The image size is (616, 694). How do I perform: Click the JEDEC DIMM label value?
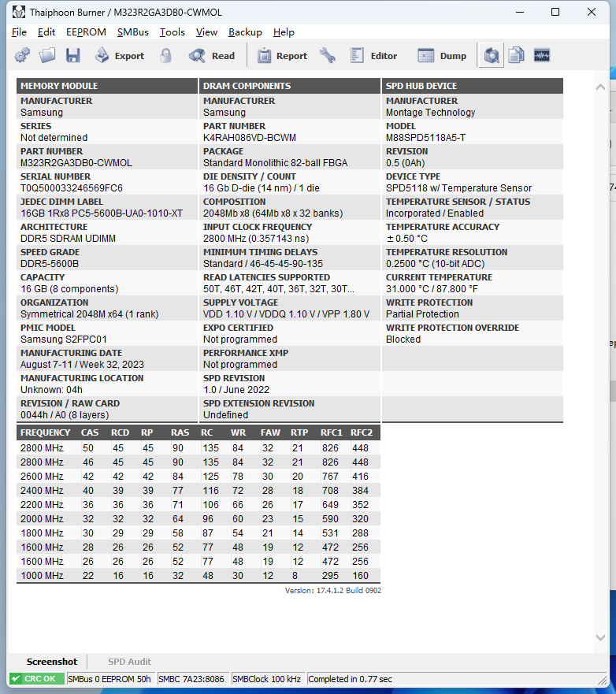pyautogui.click(x=102, y=213)
